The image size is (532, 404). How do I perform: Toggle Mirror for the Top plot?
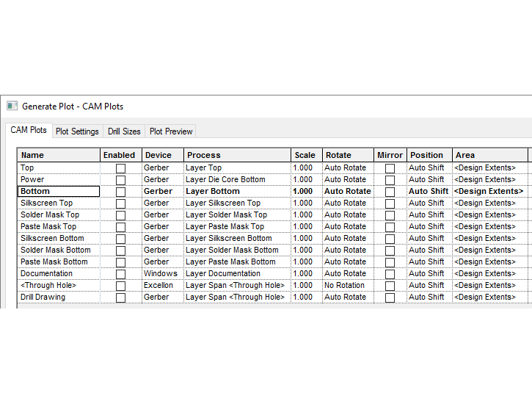(390, 168)
